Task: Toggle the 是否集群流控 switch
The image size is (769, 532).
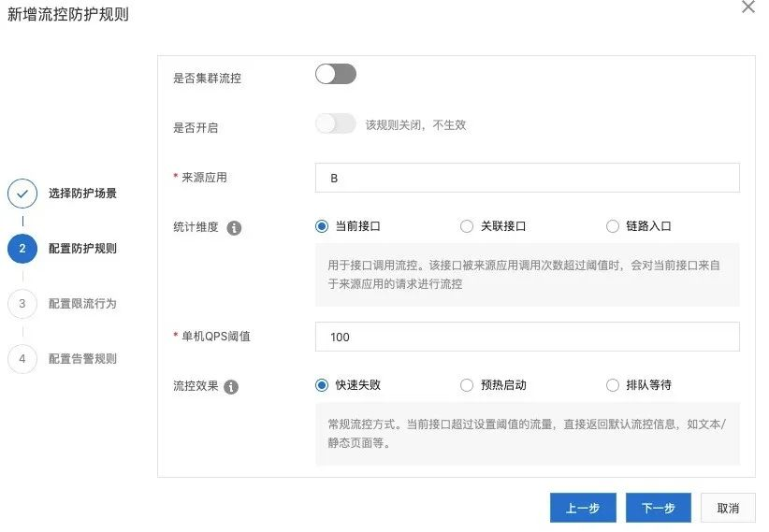Action: [x=336, y=75]
